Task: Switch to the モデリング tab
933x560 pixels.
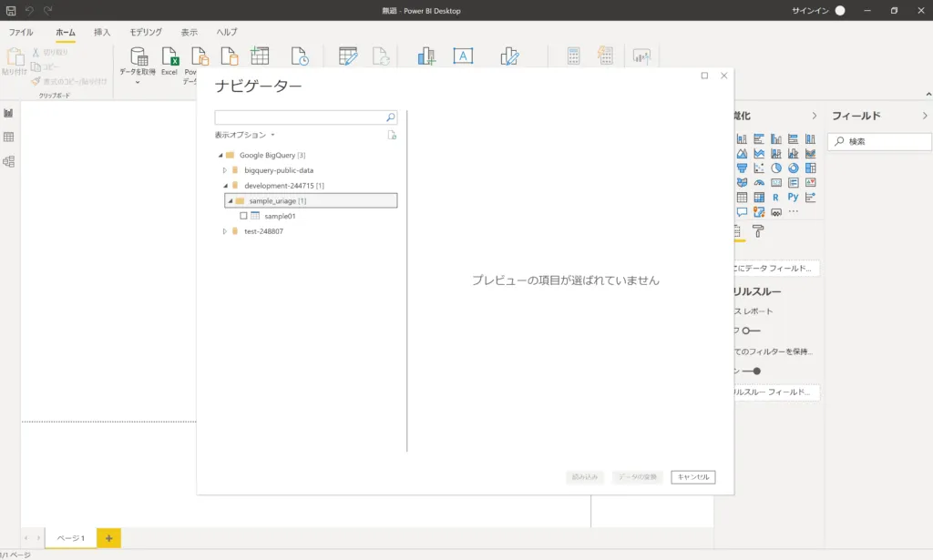Action: click(146, 32)
